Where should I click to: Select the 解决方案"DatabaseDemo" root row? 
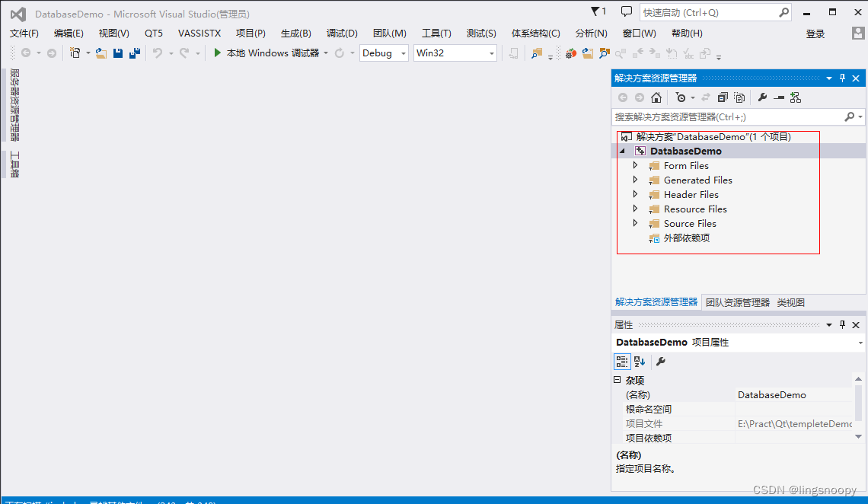point(739,136)
